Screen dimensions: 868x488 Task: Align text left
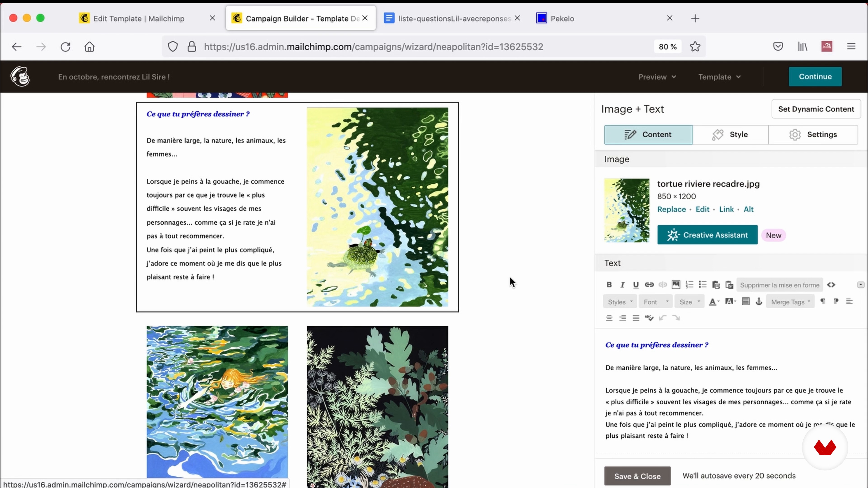click(x=849, y=301)
